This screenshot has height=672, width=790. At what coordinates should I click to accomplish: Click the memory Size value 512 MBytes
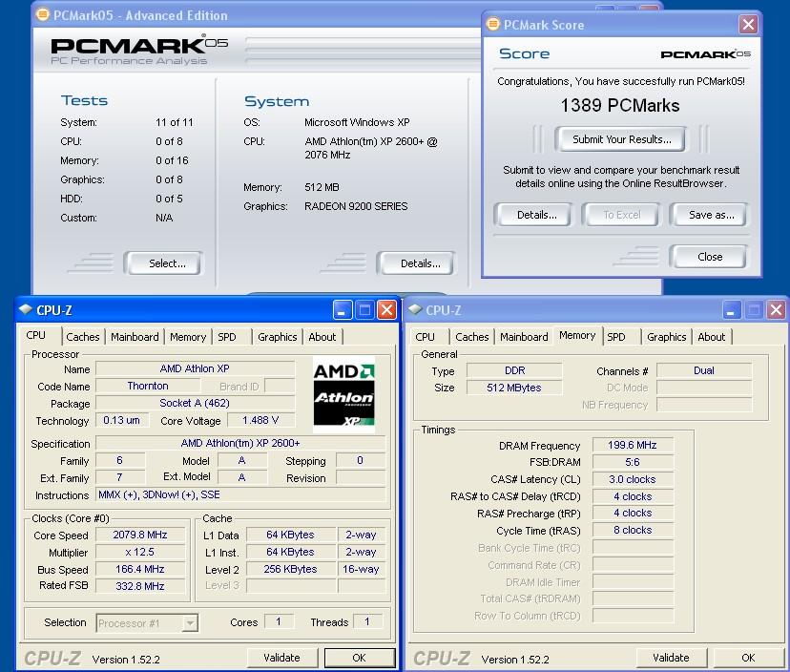click(x=514, y=388)
